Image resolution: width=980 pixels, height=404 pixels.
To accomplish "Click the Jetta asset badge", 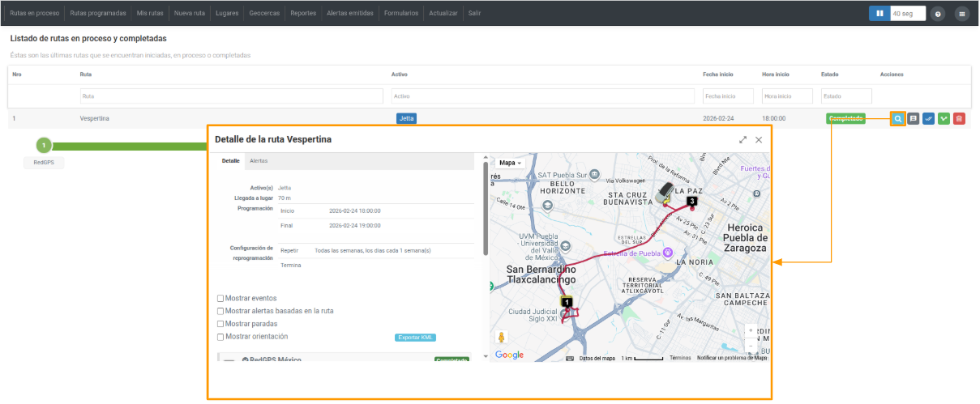I will [x=406, y=118].
